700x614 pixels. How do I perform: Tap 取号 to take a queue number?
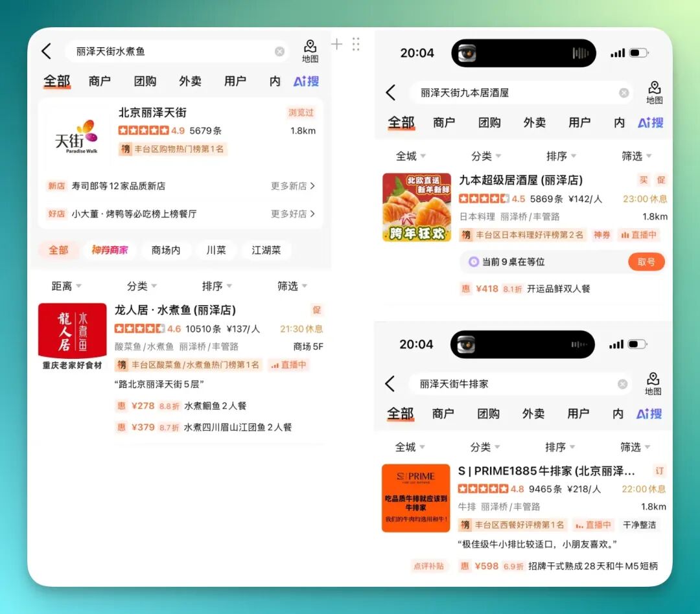click(646, 262)
